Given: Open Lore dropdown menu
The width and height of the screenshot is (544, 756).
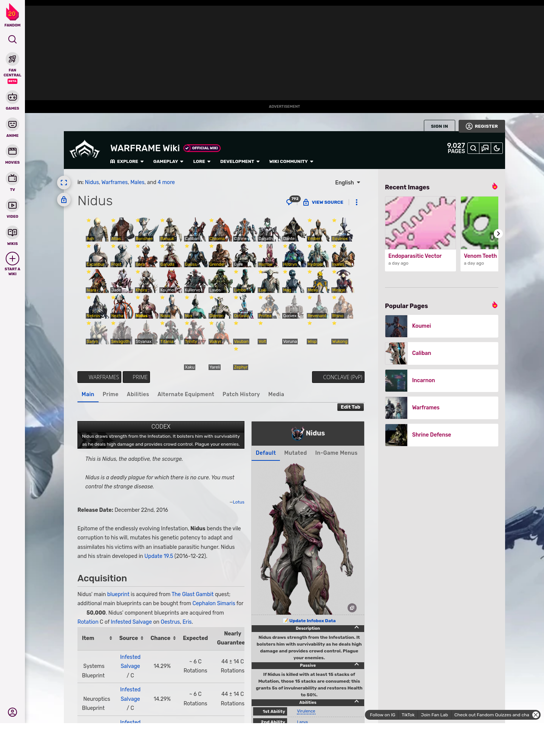Looking at the screenshot, I should (x=202, y=161).
